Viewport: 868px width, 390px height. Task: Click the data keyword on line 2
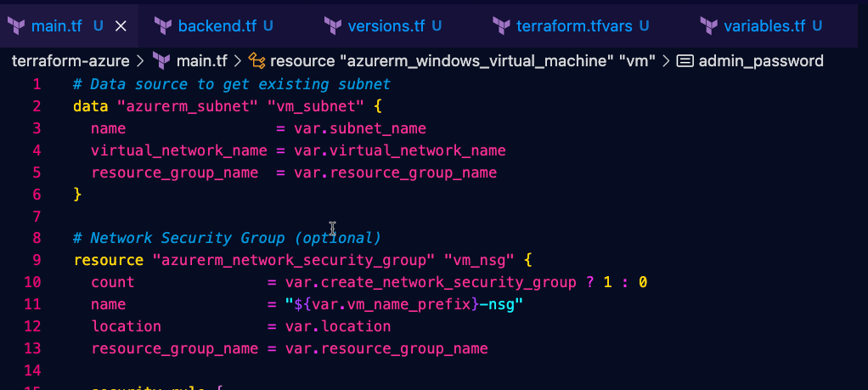coord(90,106)
